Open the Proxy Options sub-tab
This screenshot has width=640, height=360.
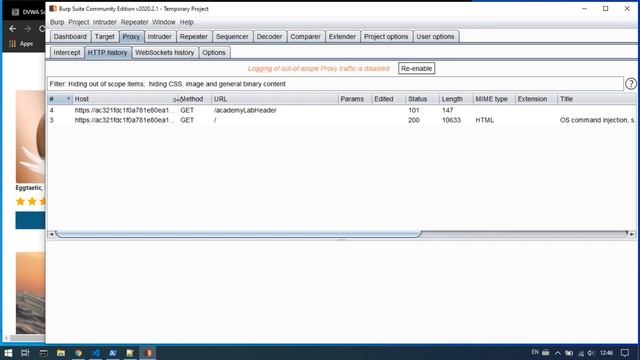(214, 53)
